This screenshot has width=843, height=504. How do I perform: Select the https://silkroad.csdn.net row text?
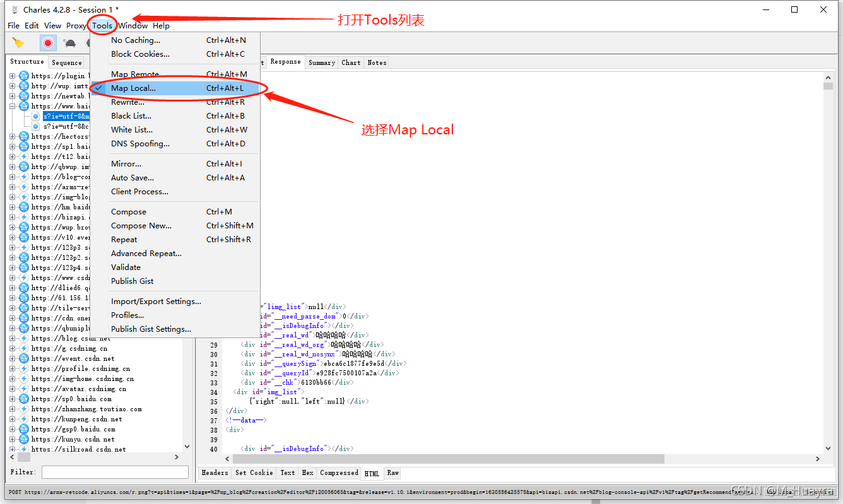[78, 449]
